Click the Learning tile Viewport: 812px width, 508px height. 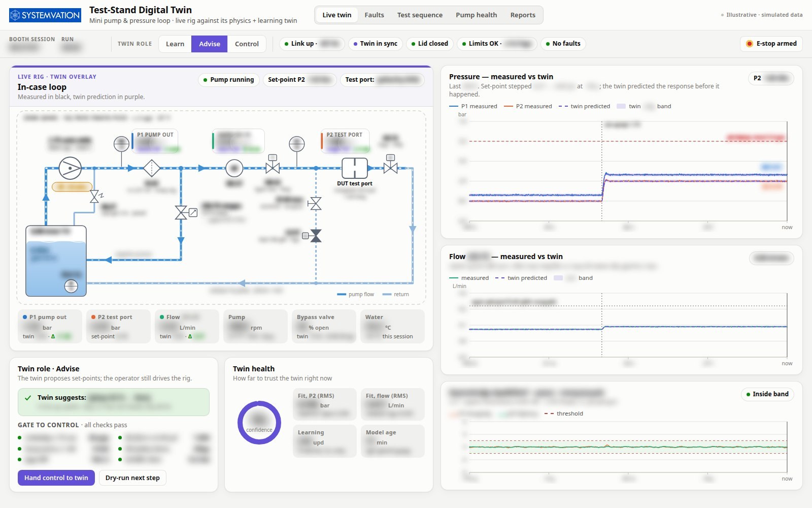(325, 441)
